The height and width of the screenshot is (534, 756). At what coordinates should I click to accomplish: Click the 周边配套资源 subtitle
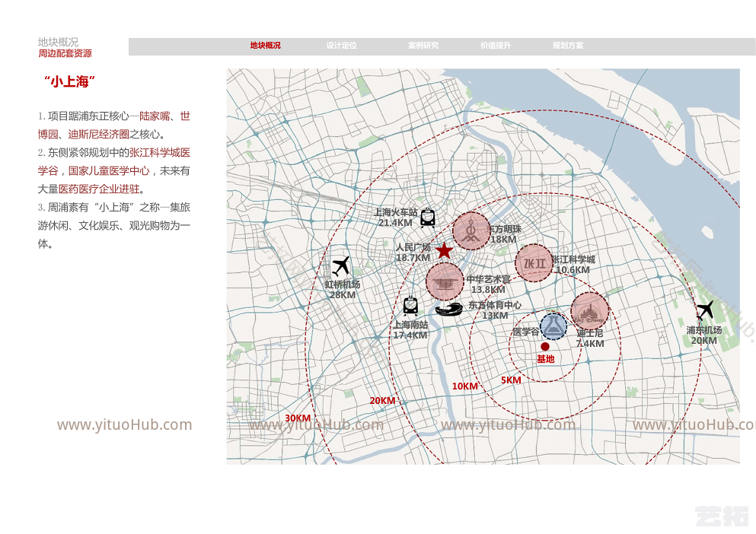(x=65, y=53)
